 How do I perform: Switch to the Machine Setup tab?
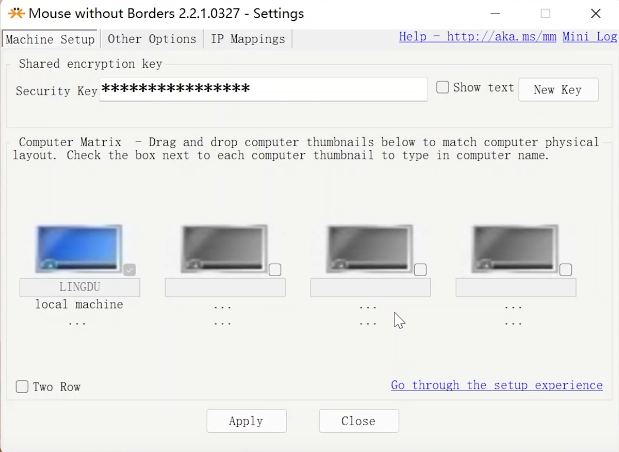[x=50, y=39]
